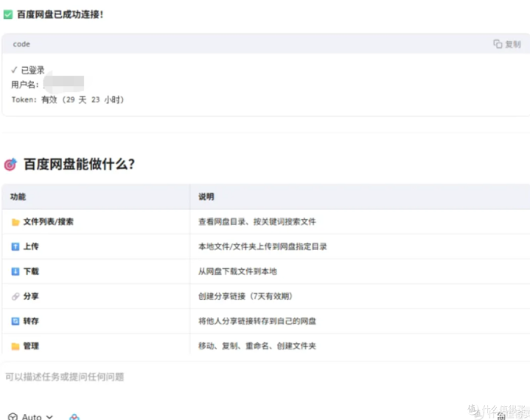Click the cube icon next to Auto
The height and width of the screenshot is (420, 530).
pos(13,416)
